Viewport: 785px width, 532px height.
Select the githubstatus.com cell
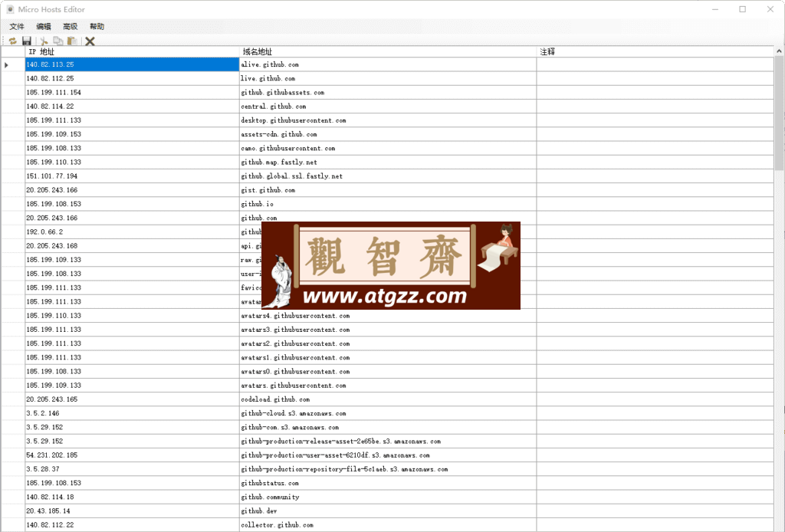(388, 484)
